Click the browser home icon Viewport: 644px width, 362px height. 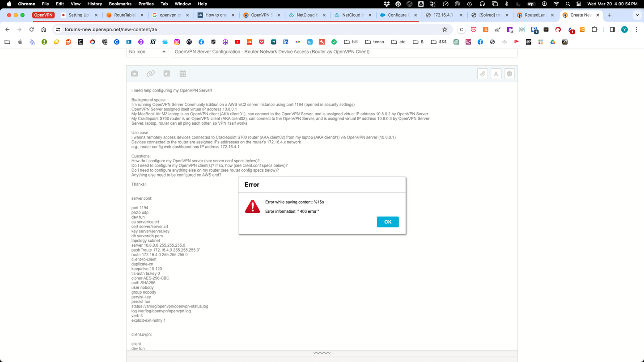(43, 29)
